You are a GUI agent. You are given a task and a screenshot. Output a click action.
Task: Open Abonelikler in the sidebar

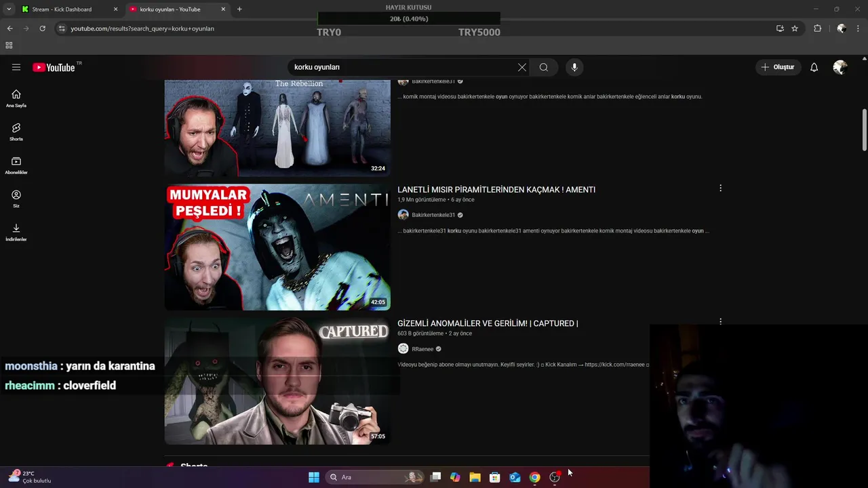coord(16,165)
